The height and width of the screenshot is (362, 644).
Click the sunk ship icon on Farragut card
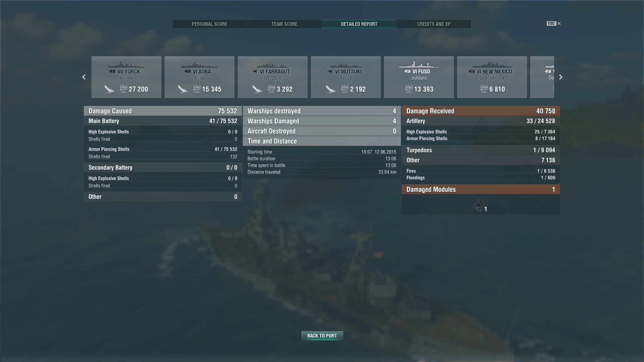tap(257, 89)
